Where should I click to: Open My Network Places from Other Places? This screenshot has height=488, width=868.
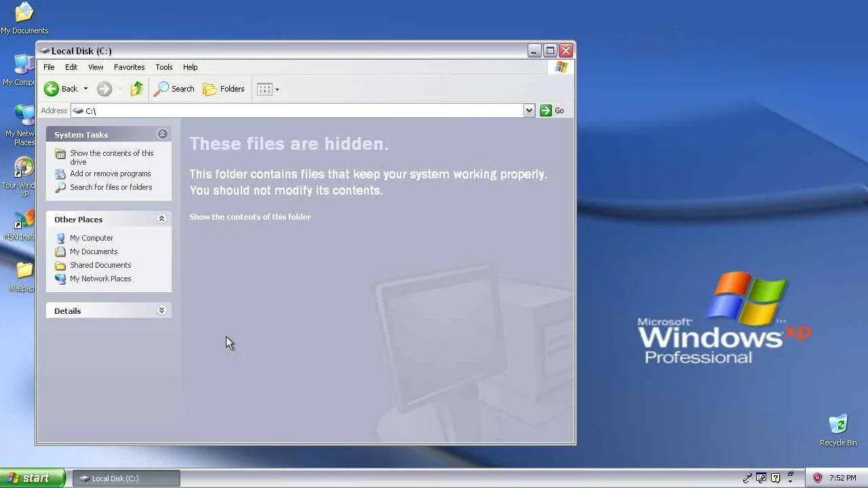click(x=100, y=279)
